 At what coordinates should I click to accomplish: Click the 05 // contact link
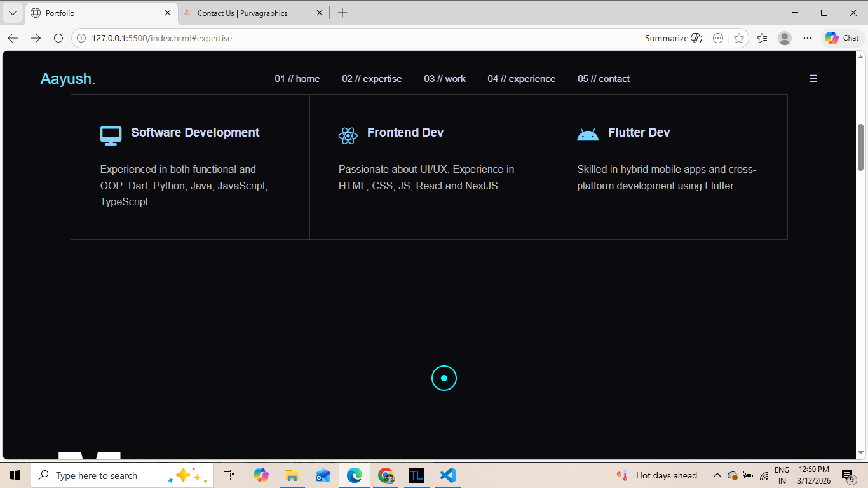(x=603, y=79)
